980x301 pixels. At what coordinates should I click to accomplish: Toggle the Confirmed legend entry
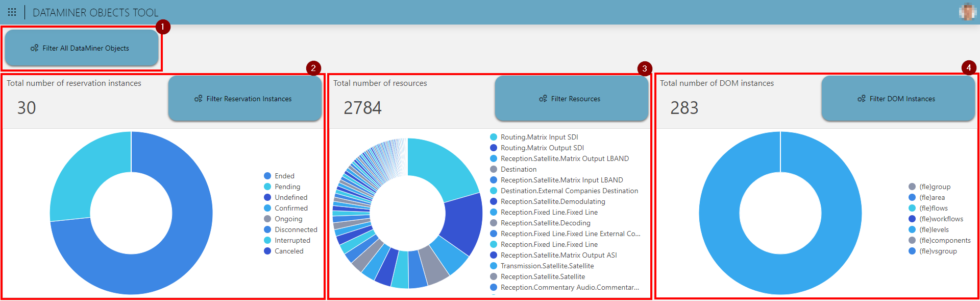coord(286,208)
